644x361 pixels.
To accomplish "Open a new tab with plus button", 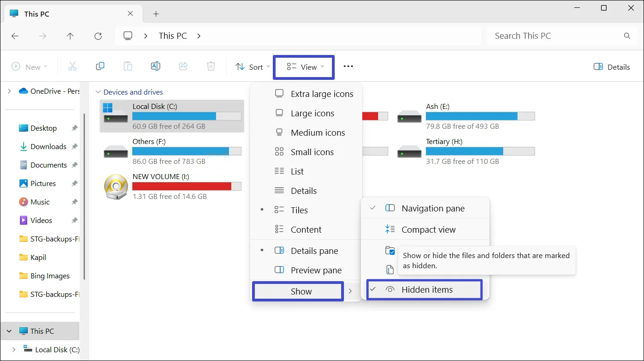I will pos(156,14).
